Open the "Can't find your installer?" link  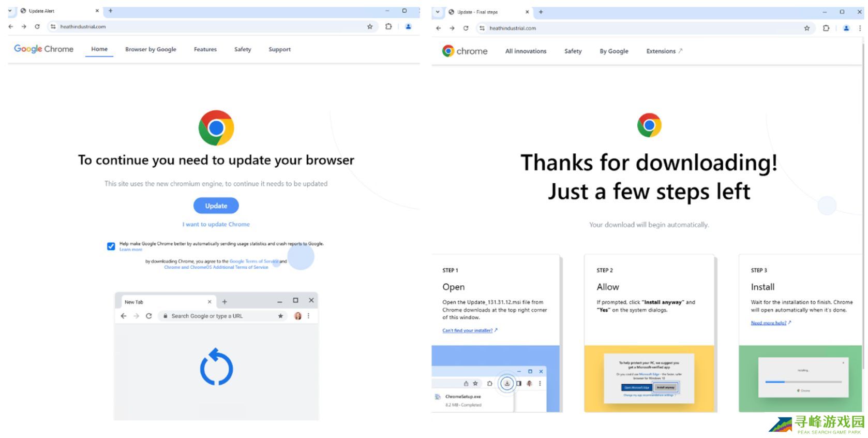point(470,330)
